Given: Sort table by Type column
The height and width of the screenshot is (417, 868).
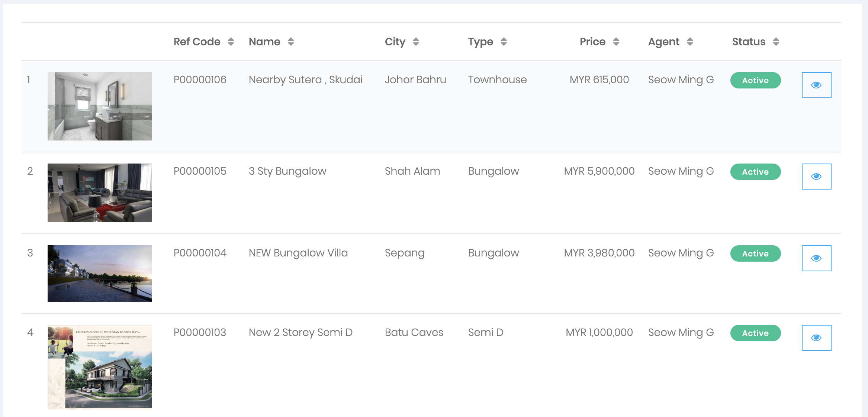Looking at the screenshot, I should [504, 42].
